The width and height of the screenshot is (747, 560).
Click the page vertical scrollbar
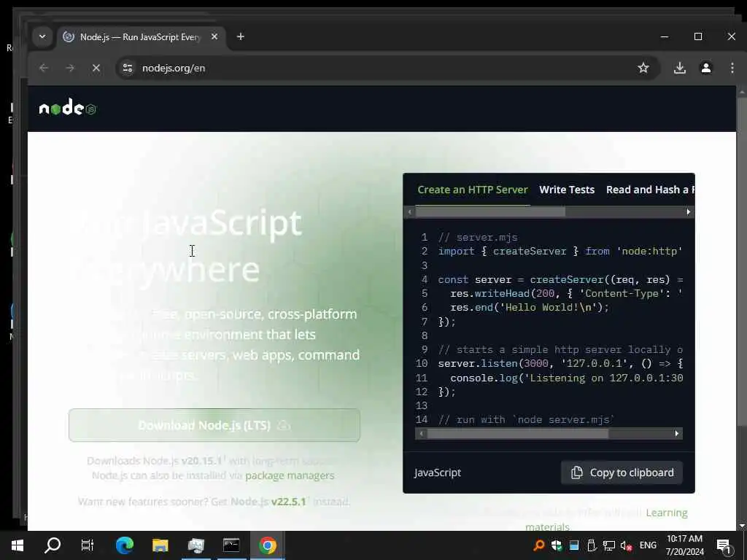(741, 260)
